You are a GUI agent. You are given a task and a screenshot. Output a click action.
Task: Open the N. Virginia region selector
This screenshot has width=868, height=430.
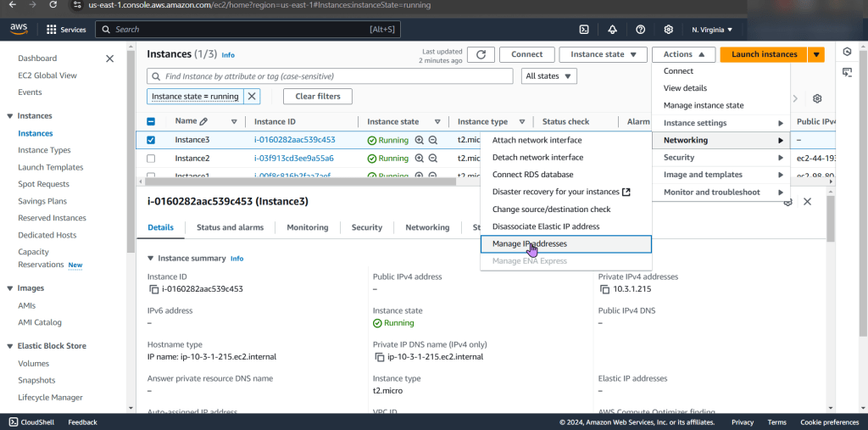712,30
